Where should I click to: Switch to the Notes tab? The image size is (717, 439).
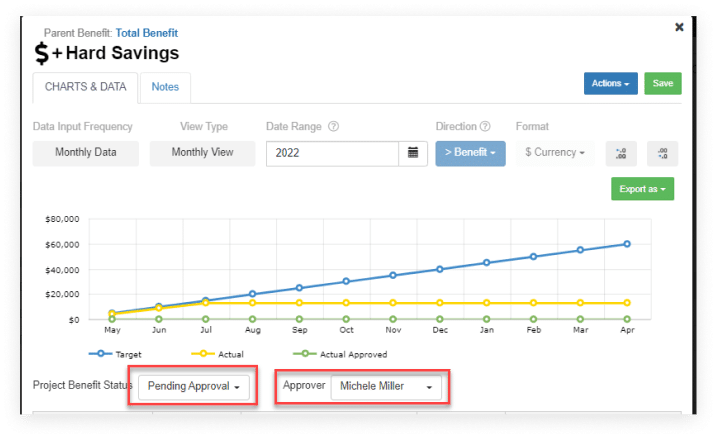click(165, 87)
